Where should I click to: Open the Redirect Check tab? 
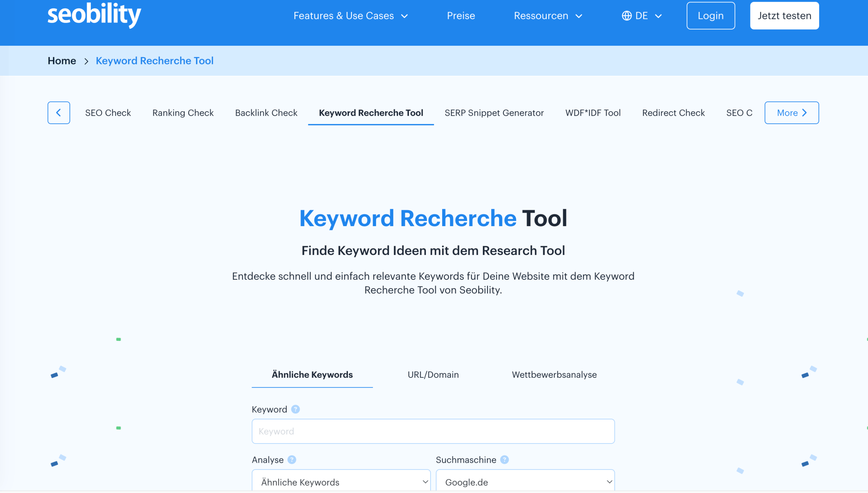[673, 113]
